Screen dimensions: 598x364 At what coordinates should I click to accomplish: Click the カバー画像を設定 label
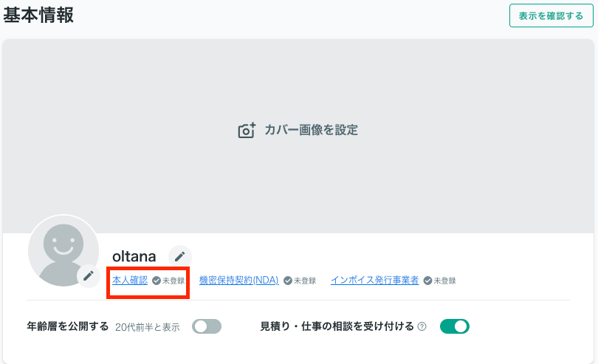[x=311, y=131]
